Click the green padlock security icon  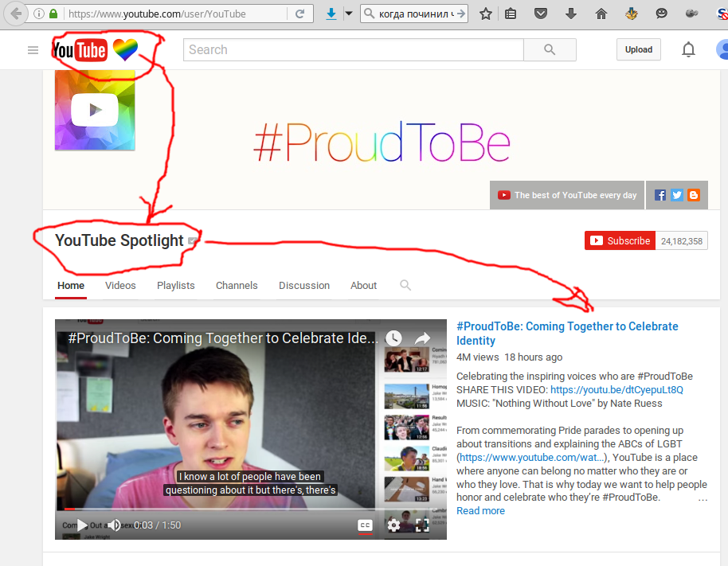pos(53,14)
